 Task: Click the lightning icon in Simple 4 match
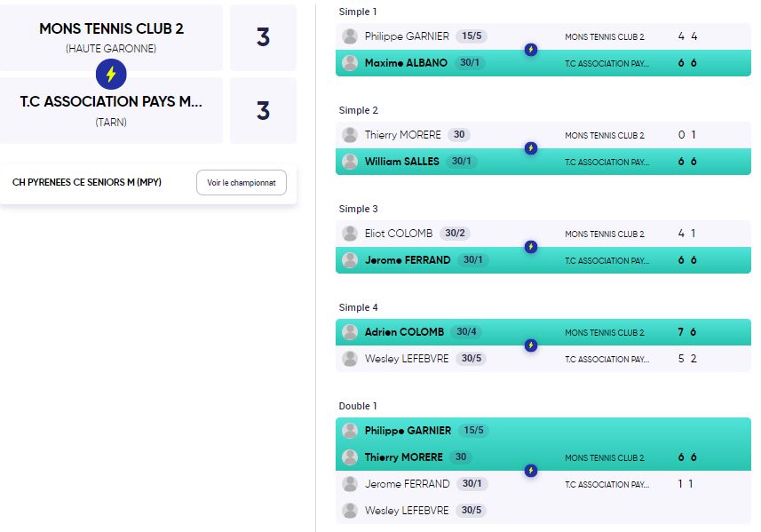coord(531,345)
